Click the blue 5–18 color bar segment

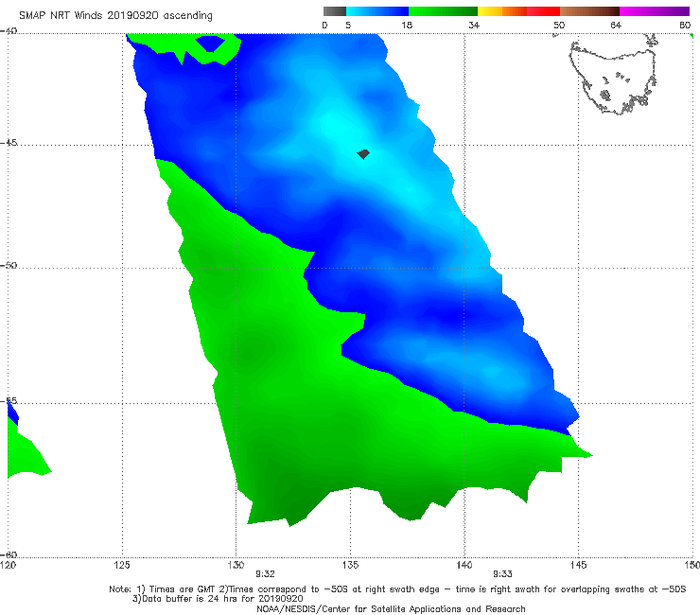tap(377, 11)
